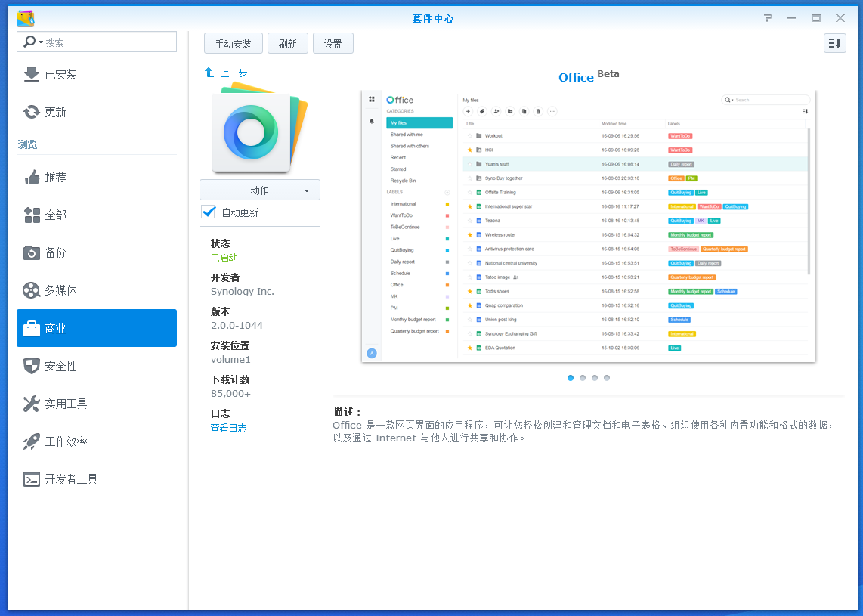Click the Refresh (刷新) button
The image size is (863, 616).
288,44
